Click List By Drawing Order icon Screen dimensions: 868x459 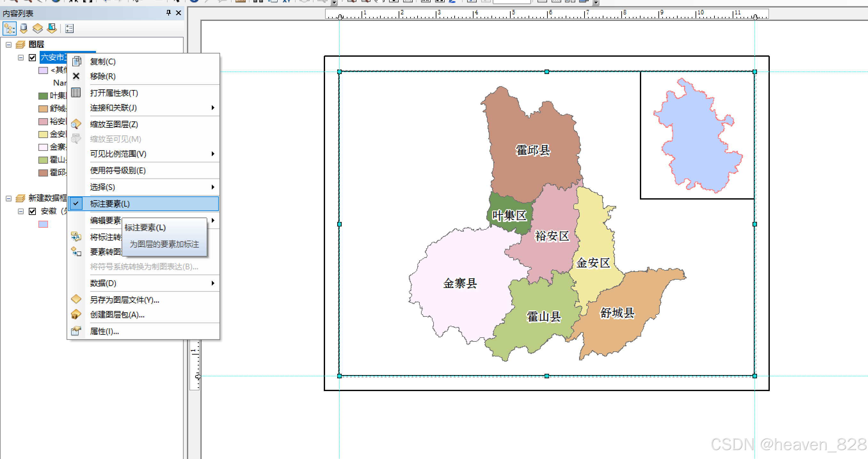pos(9,29)
